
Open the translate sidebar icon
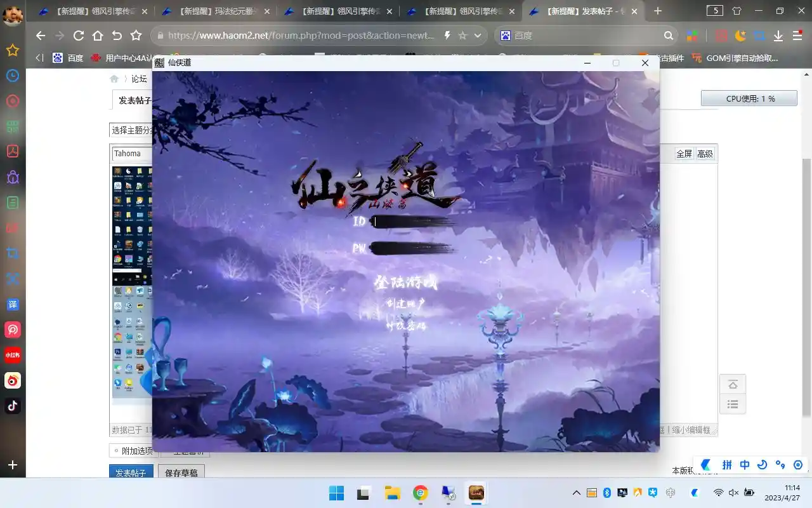[x=13, y=304]
